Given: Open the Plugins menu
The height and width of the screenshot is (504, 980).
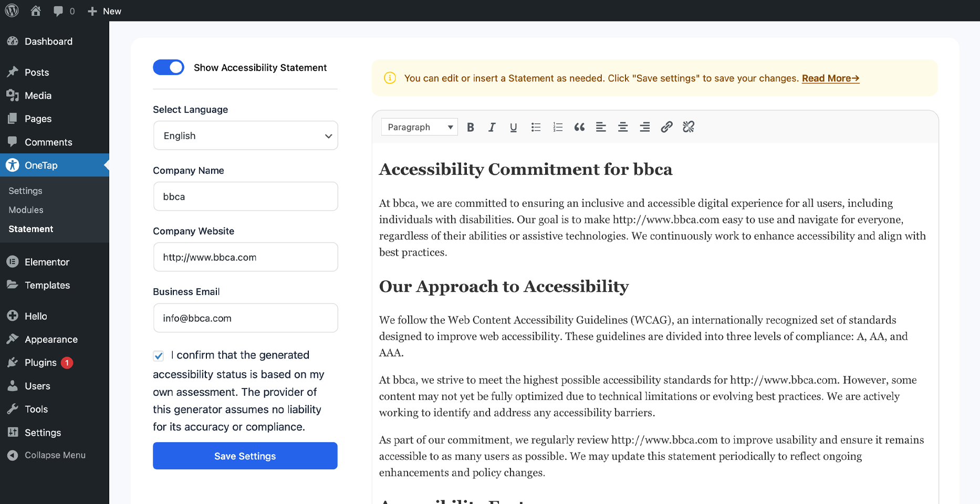Looking at the screenshot, I should pyautogui.click(x=55, y=363).
